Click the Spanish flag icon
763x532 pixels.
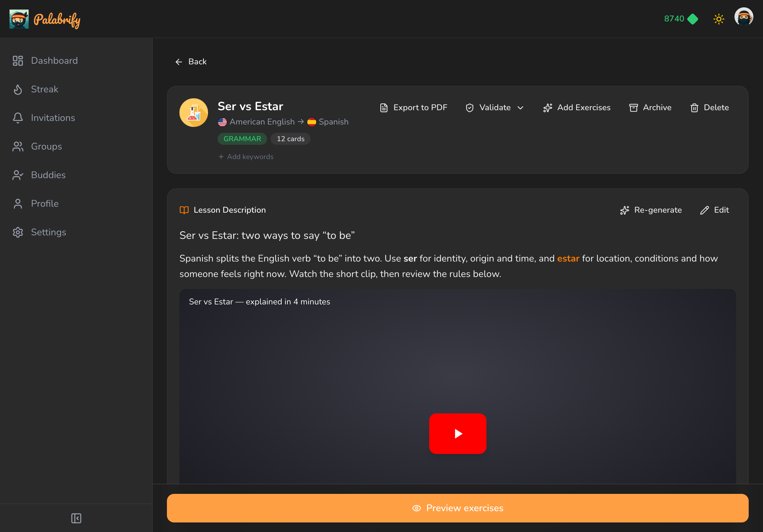tap(311, 122)
